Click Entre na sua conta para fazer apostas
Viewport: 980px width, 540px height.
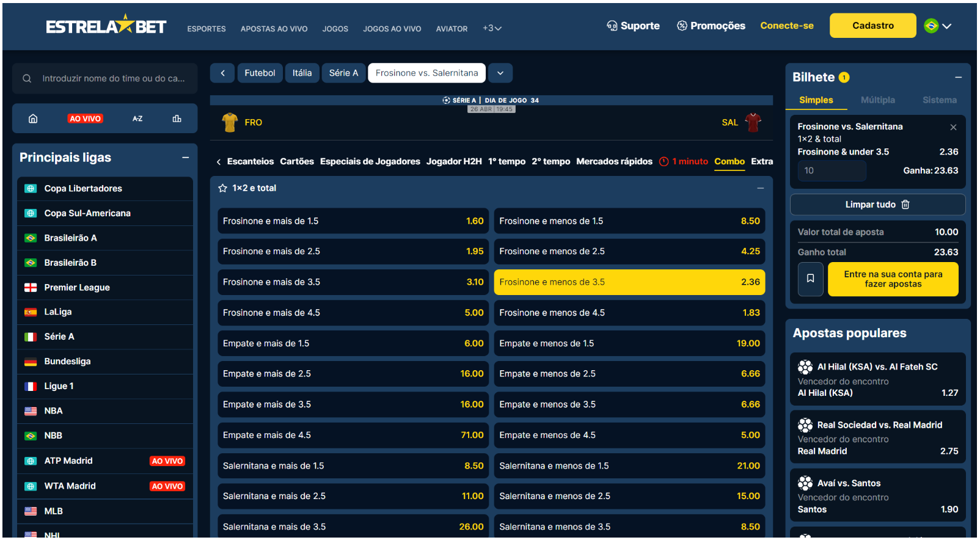(x=893, y=279)
